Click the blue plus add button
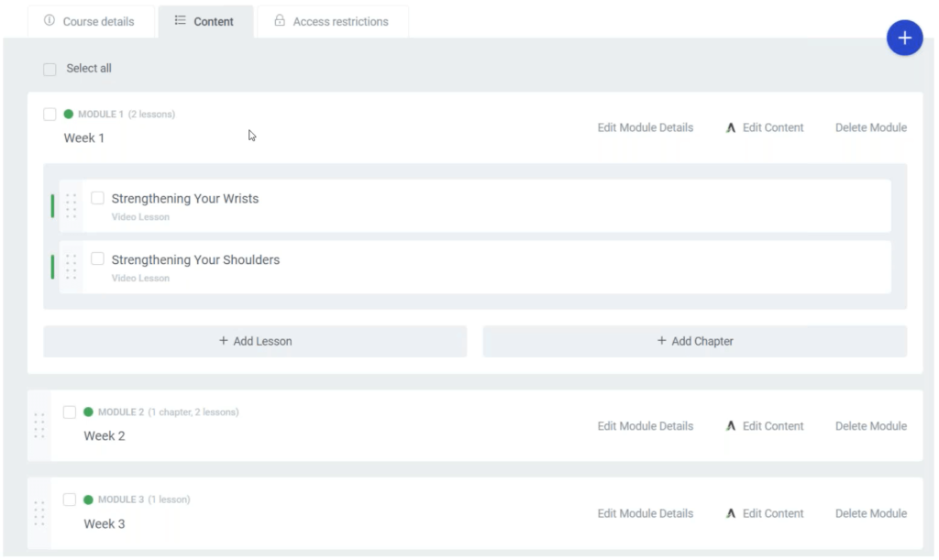This screenshot has width=939, height=560. 904,38
